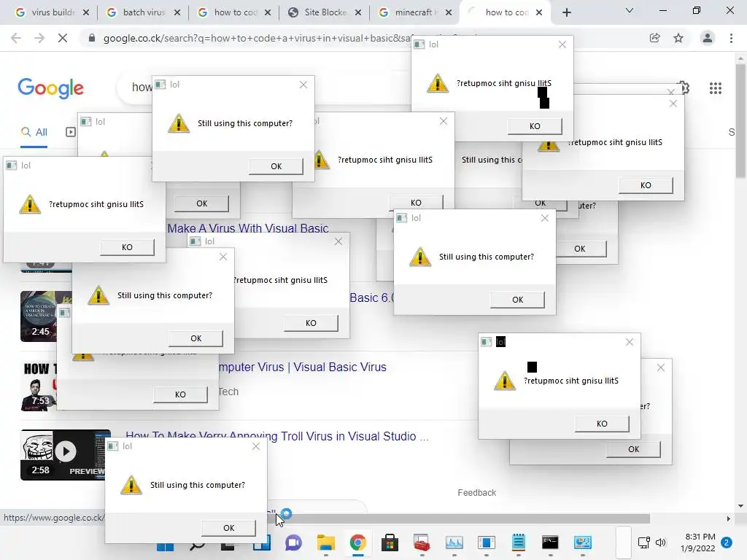Close the 'Site Blocke' tab
This screenshot has height=560, width=747.
pyautogui.click(x=358, y=13)
